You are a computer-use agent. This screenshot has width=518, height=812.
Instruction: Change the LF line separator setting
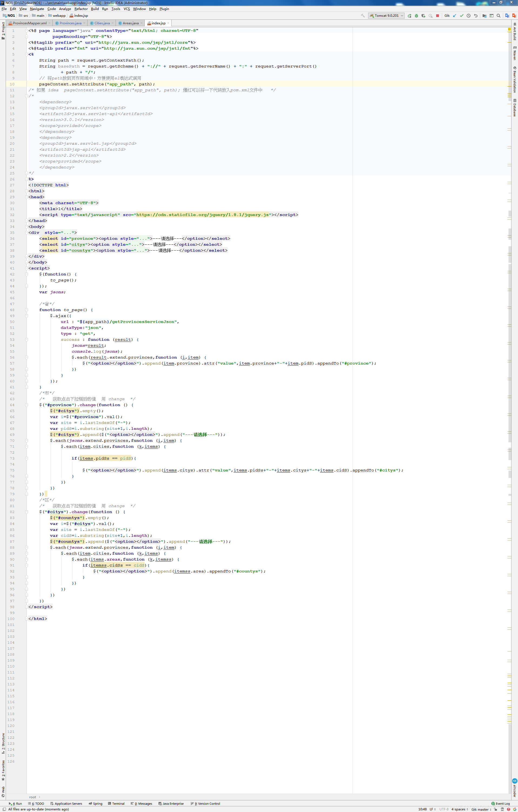click(432, 809)
